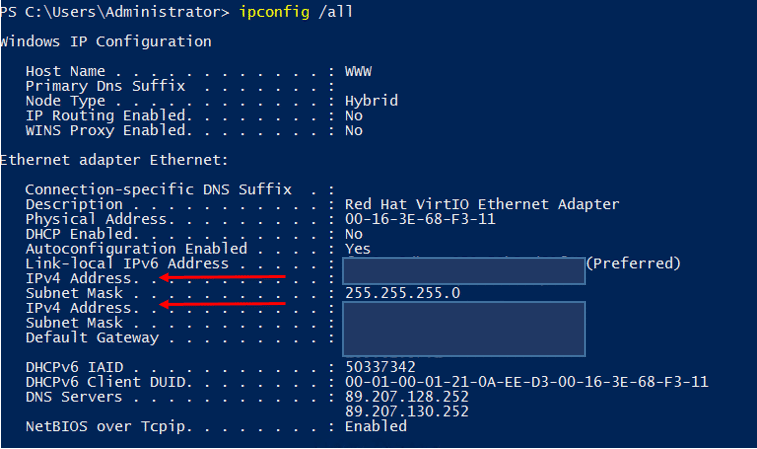
Task: Click the DHCP Enabled "No" value
Action: (x=353, y=234)
